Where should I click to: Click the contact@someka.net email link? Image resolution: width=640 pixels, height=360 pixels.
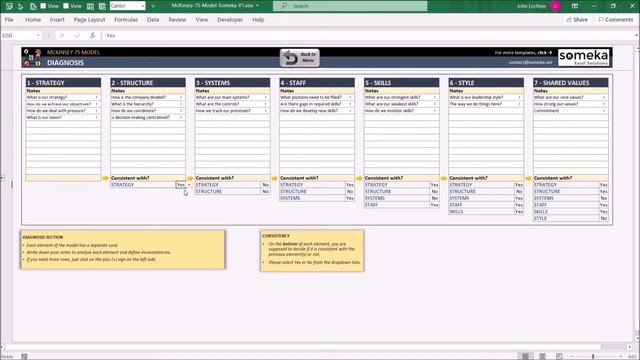(530, 62)
